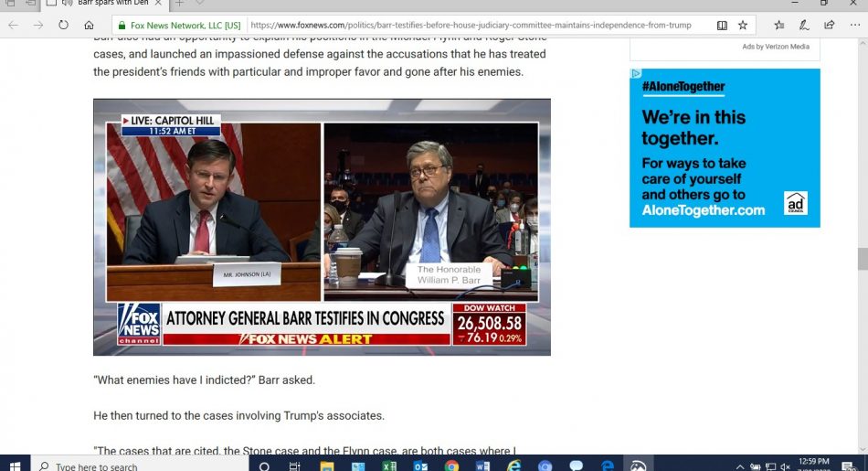Open a new browser tab
Image resolution: width=868 pixels, height=471 pixels.
179,4
